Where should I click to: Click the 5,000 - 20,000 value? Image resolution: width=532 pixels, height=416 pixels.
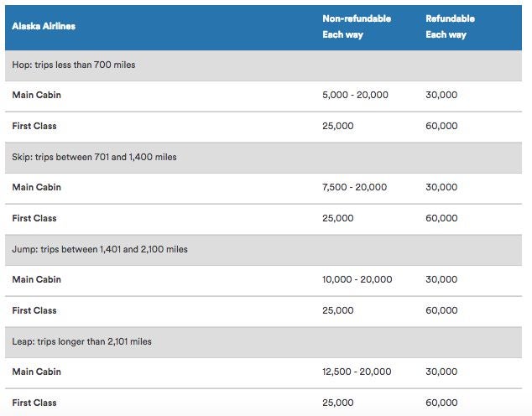pos(355,95)
